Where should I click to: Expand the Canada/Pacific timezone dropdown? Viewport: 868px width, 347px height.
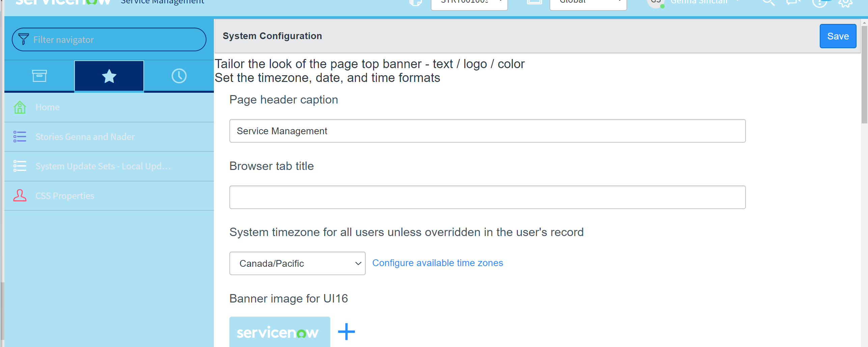point(297,263)
